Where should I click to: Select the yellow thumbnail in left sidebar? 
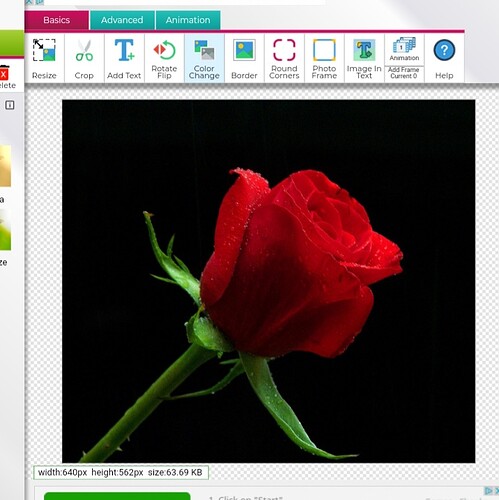tap(5, 166)
